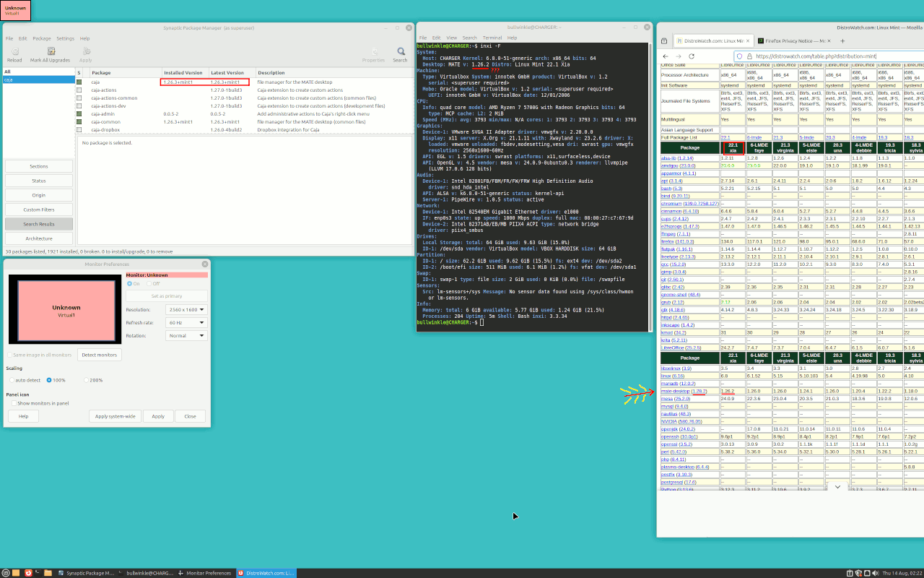Open the file manager launcher on the taskbar
Image resolution: width=924 pixels, height=578 pixels.
click(x=48, y=573)
